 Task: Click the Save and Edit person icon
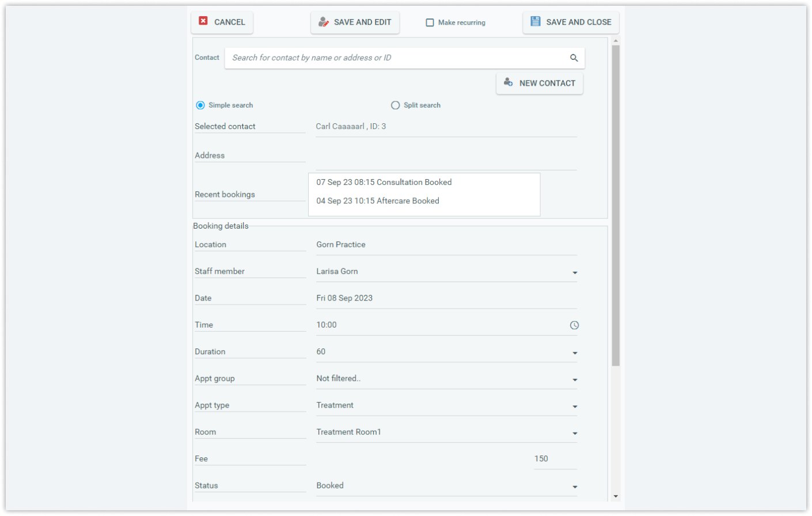pyautogui.click(x=324, y=22)
